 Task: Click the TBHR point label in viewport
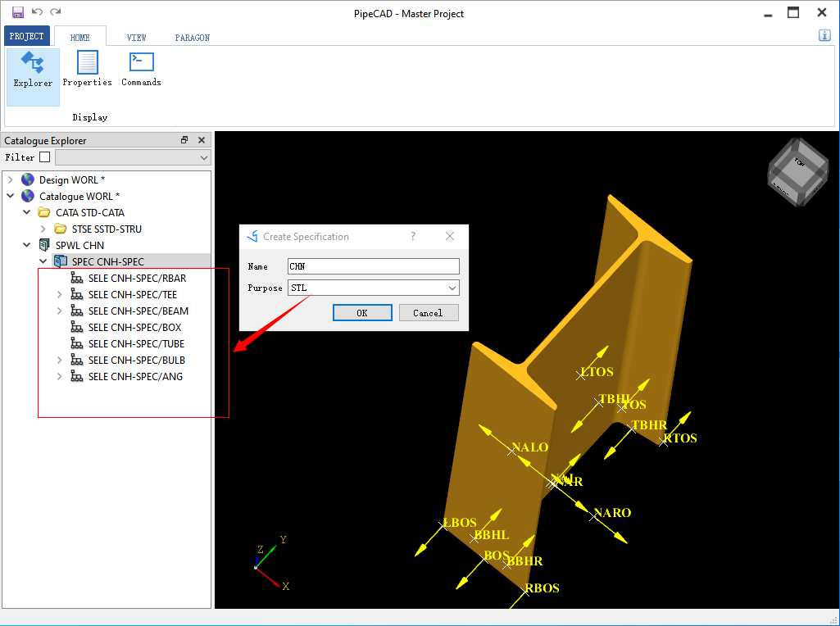649,425
